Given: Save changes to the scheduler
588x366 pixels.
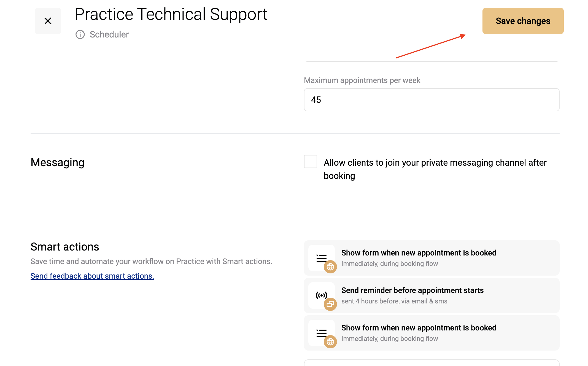Looking at the screenshot, I should point(523,21).
